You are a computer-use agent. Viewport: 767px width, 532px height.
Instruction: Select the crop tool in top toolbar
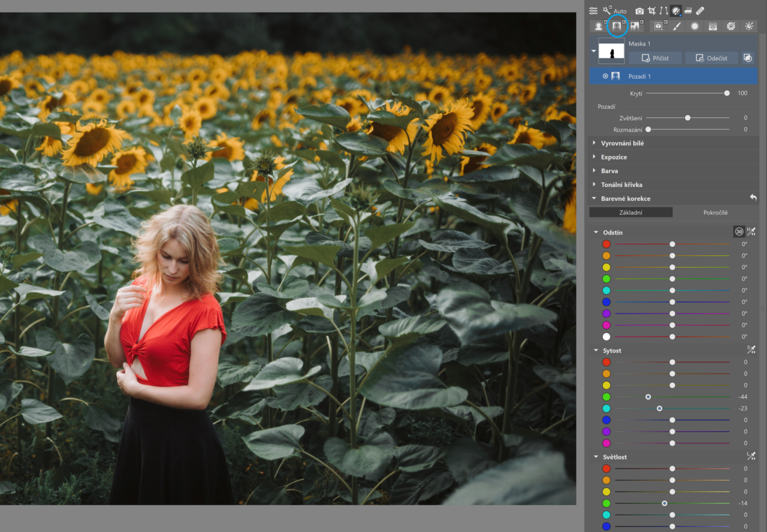(x=651, y=11)
